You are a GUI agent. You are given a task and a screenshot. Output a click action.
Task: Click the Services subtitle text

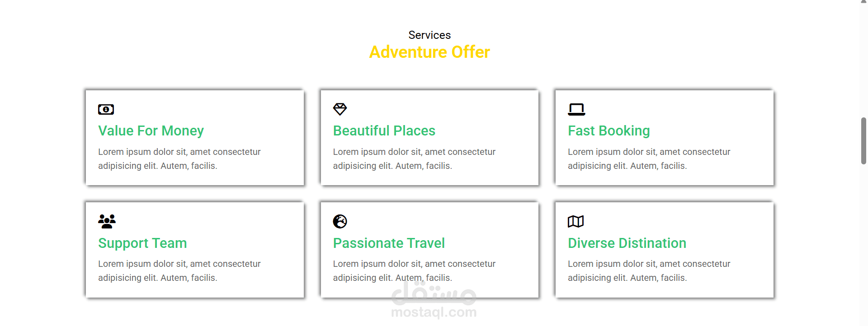coord(429,35)
